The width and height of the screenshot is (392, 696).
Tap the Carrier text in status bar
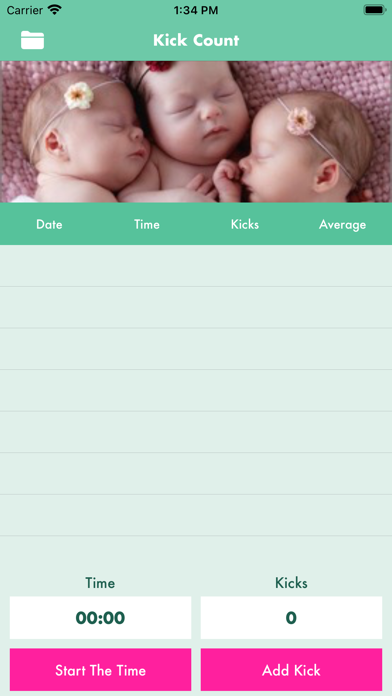point(24,10)
